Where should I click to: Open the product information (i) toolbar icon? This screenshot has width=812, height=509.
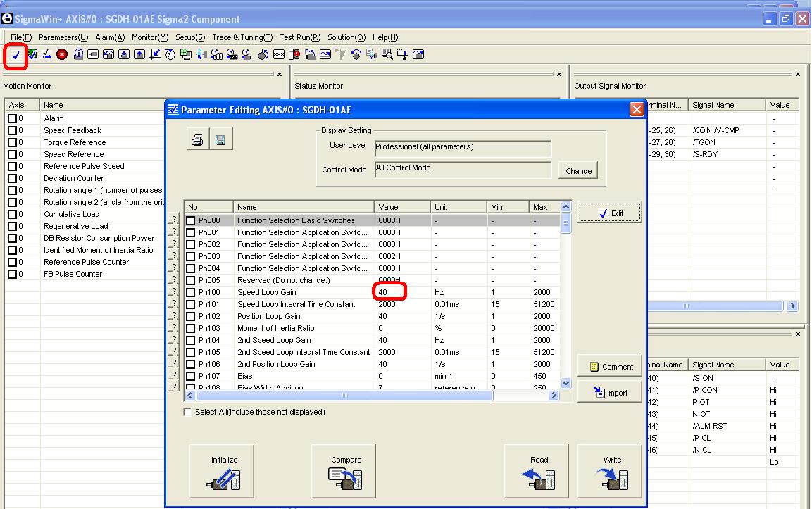(78, 54)
